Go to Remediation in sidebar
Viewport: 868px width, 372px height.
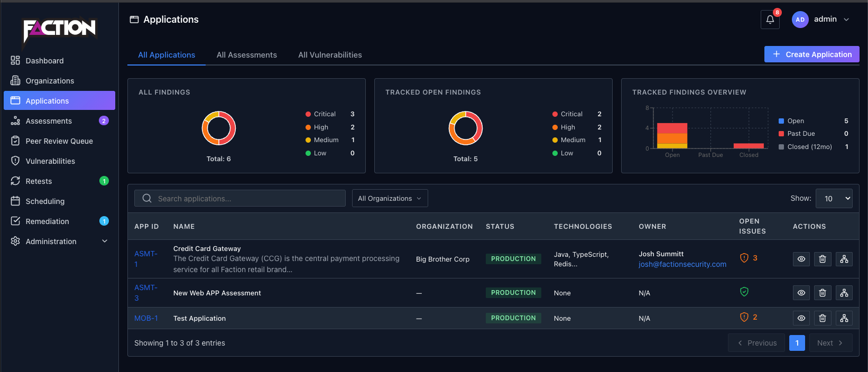[x=59, y=221]
